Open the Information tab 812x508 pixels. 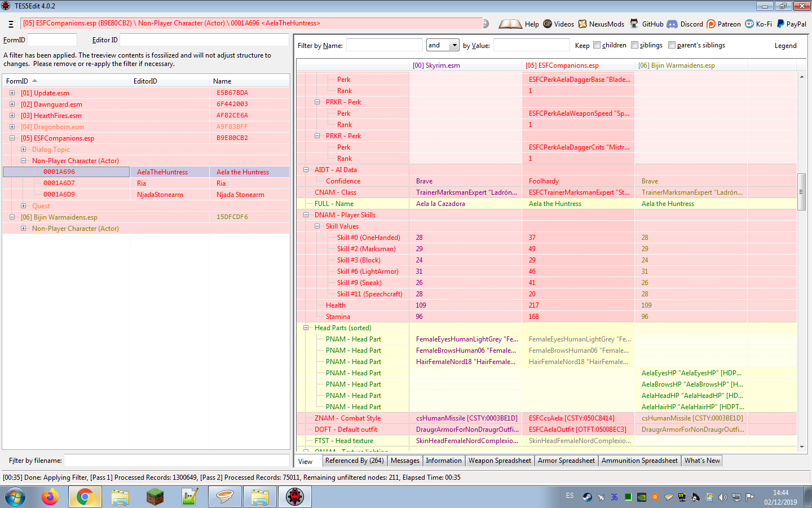point(444,461)
